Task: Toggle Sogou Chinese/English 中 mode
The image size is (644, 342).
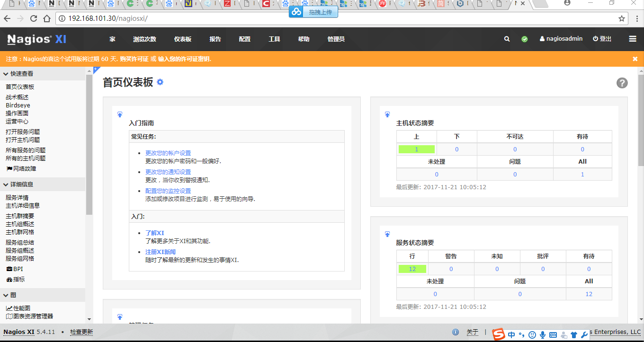Action: (511, 335)
